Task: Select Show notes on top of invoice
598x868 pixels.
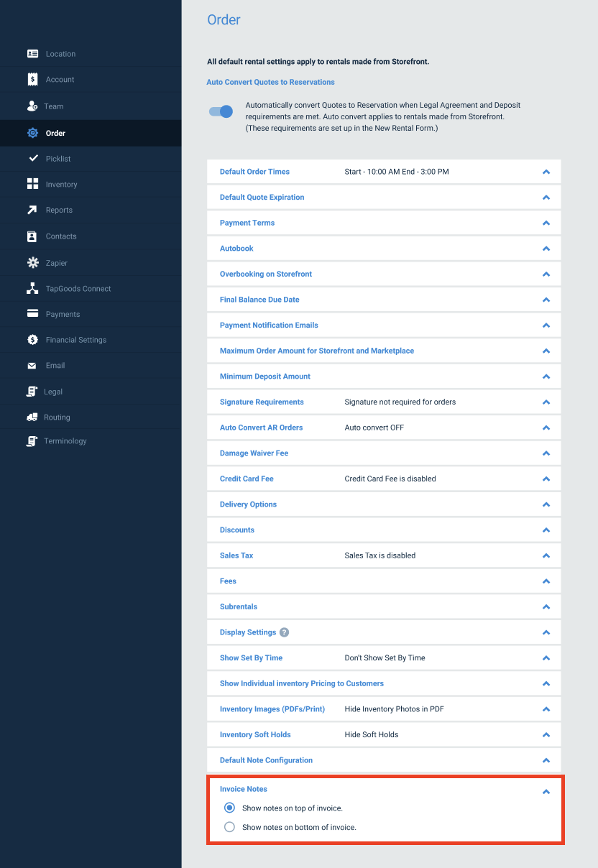Action: pos(229,808)
